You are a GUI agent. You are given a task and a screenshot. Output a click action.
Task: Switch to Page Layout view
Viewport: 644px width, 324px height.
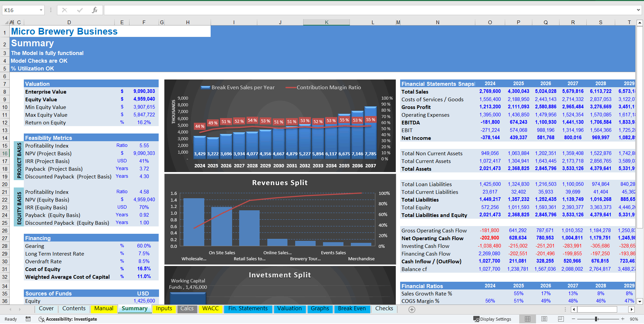544,319
